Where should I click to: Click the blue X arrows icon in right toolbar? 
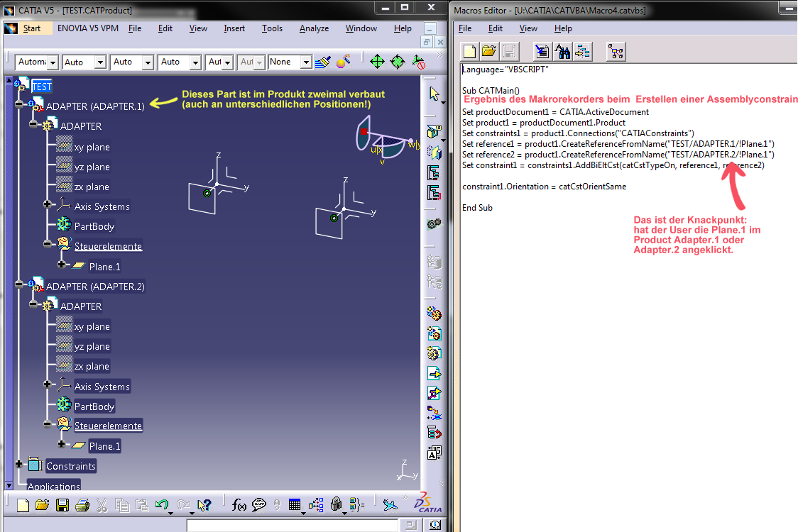pyautogui.click(x=434, y=413)
